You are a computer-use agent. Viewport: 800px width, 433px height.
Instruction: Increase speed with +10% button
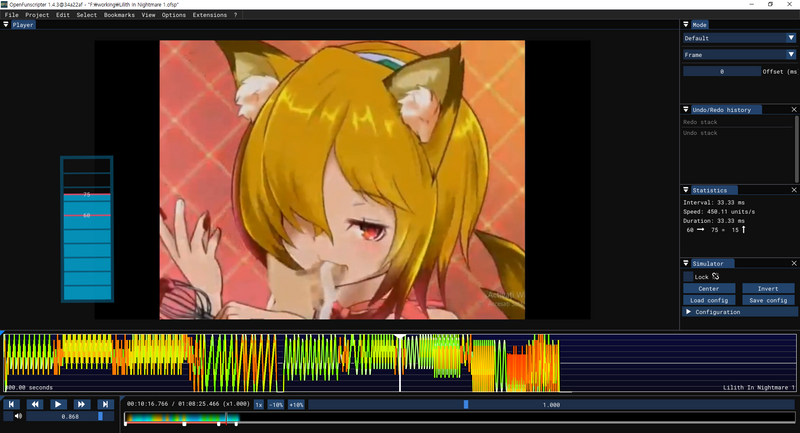coord(296,404)
